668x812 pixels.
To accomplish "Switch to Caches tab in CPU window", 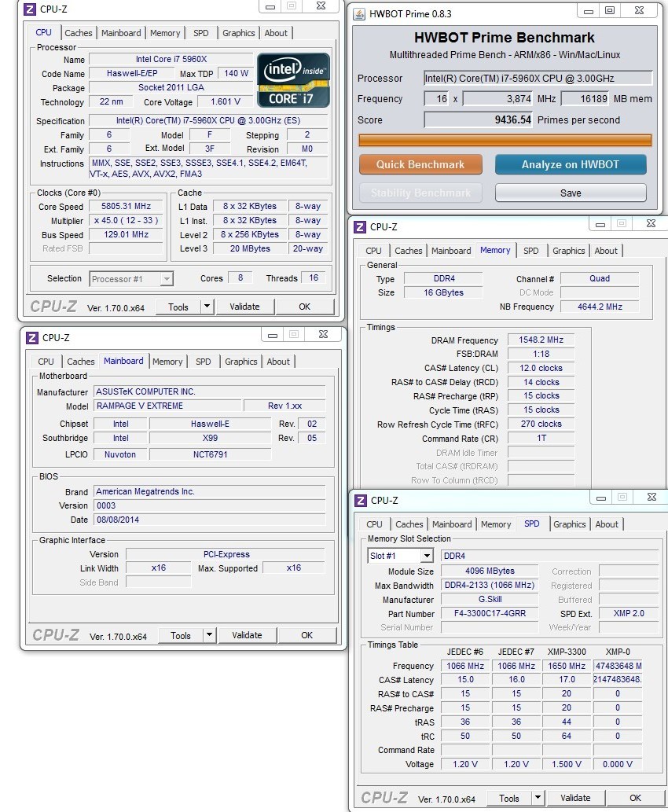I will point(78,33).
